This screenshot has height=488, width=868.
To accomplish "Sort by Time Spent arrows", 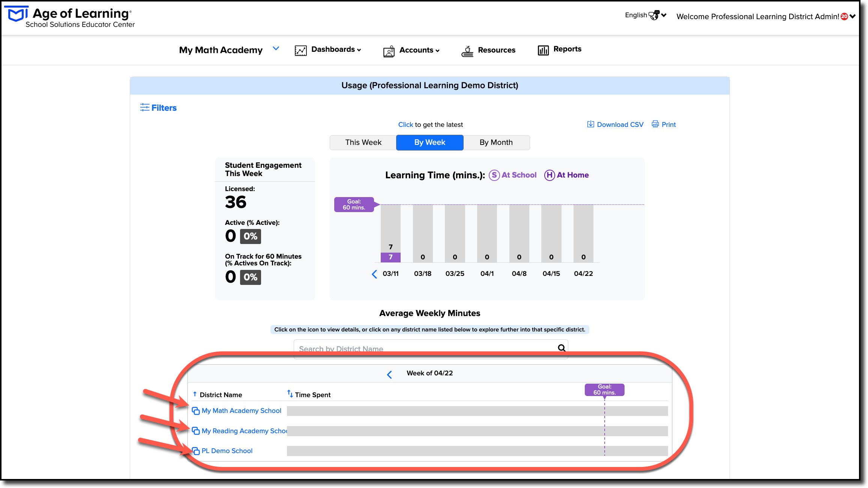I will coord(290,393).
